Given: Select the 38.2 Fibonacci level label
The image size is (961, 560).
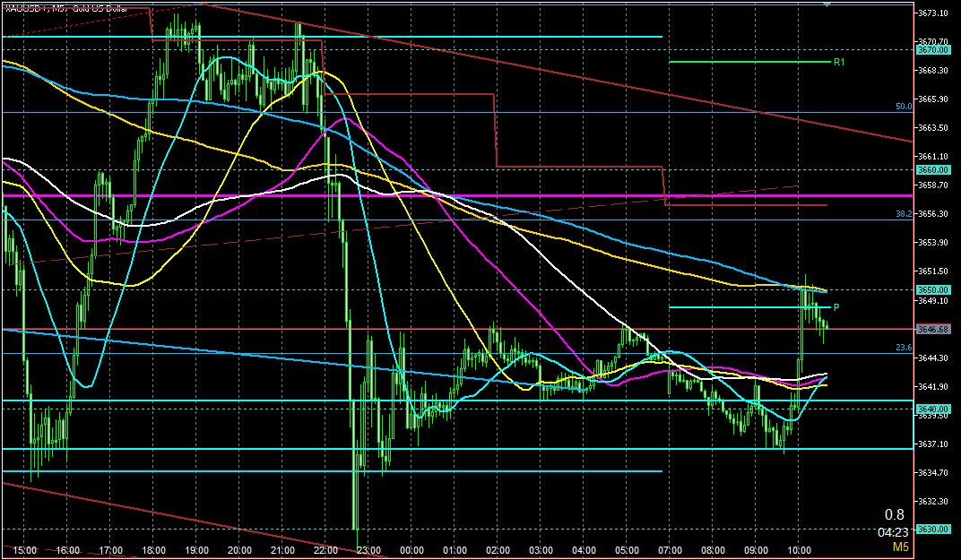Looking at the screenshot, I should click(x=904, y=214).
